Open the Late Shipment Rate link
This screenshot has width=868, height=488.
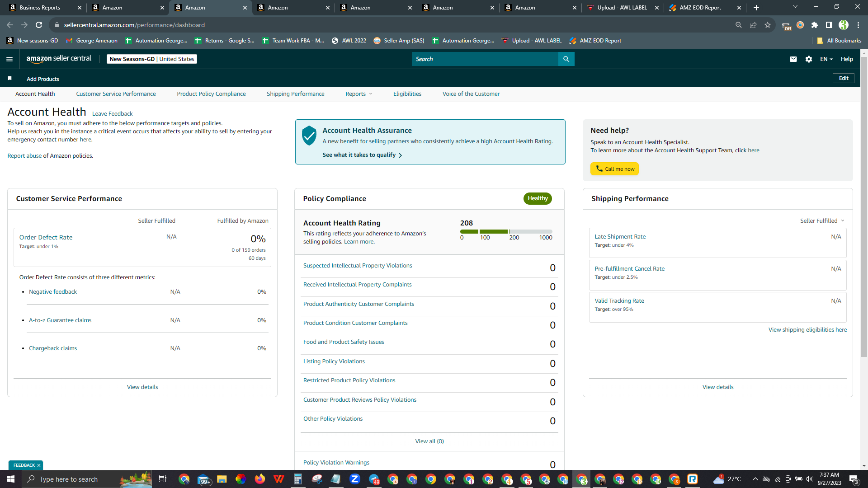[620, 237]
